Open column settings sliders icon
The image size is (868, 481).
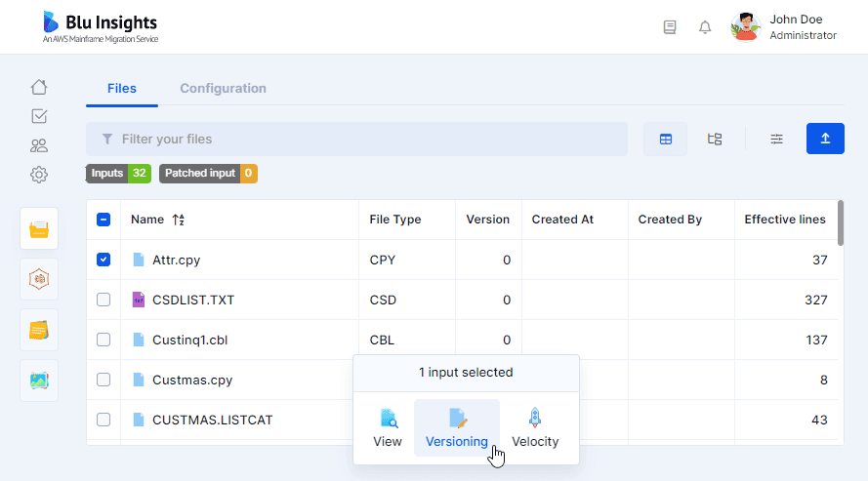click(776, 139)
